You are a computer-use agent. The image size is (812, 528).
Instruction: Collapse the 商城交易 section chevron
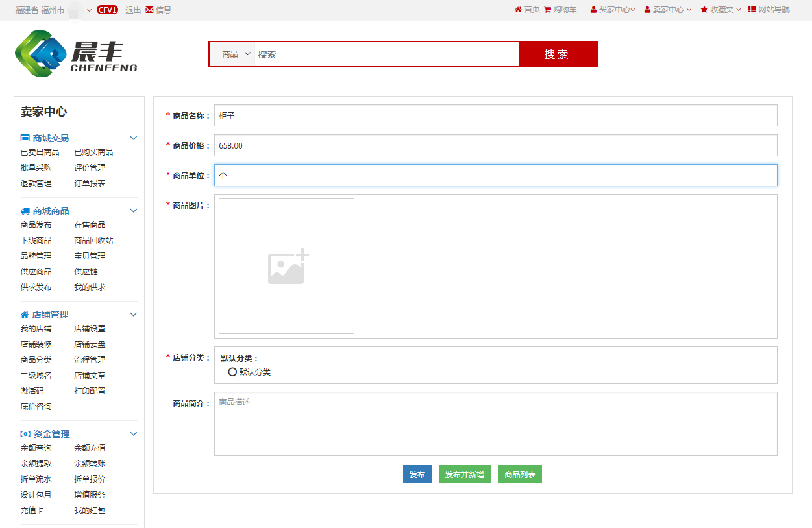[x=134, y=138]
